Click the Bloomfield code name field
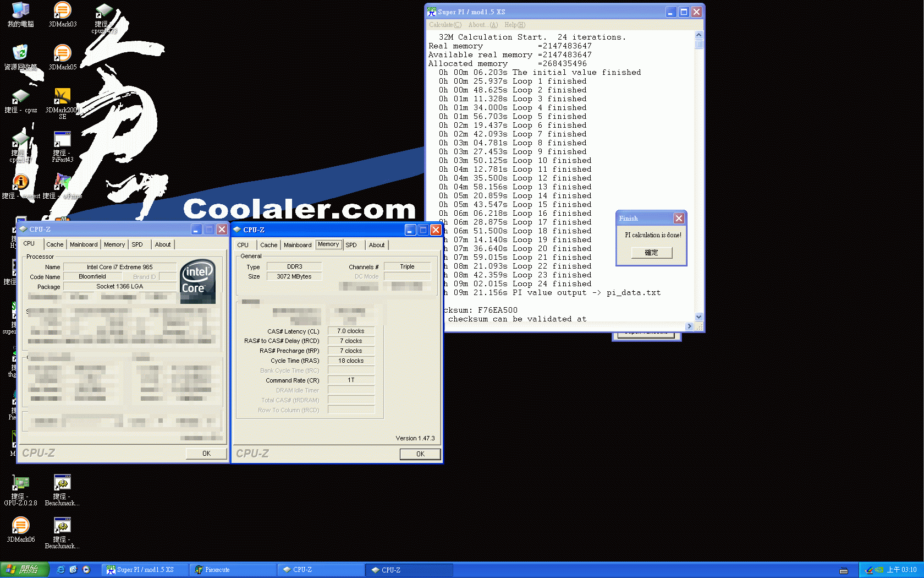924x578 pixels. click(x=92, y=276)
